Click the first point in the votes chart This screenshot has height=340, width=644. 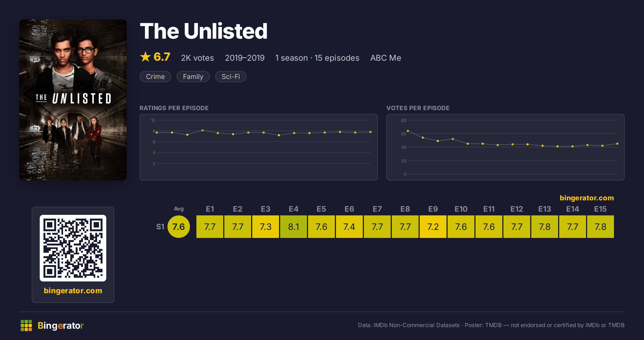coord(408,131)
